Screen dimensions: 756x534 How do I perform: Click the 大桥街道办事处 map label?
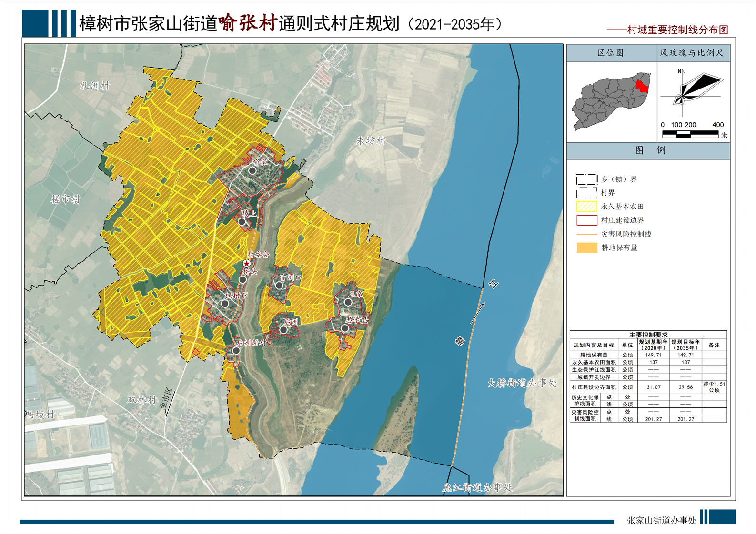click(522, 383)
